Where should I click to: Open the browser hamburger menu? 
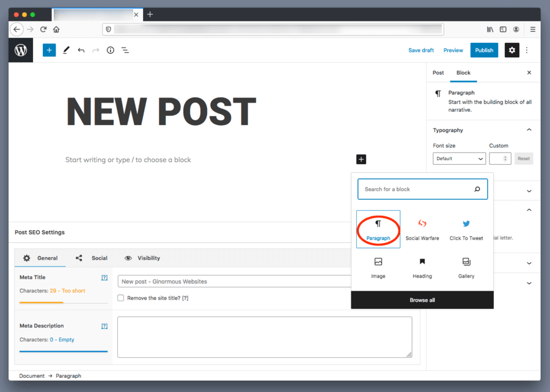pos(533,29)
